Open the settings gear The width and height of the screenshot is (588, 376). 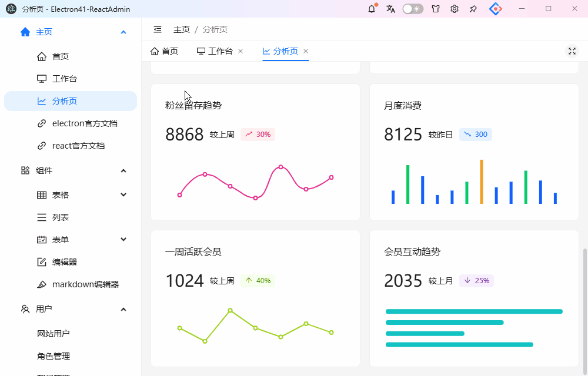click(x=455, y=9)
